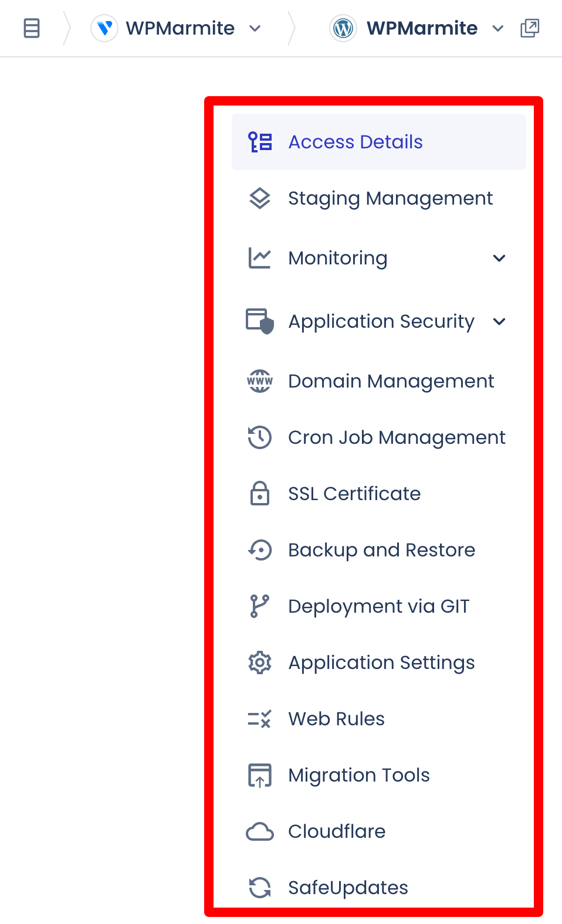The height and width of the screenshot is (924, 562).
Task: Click the Monitoring chart icon
Action: point(259,258)
